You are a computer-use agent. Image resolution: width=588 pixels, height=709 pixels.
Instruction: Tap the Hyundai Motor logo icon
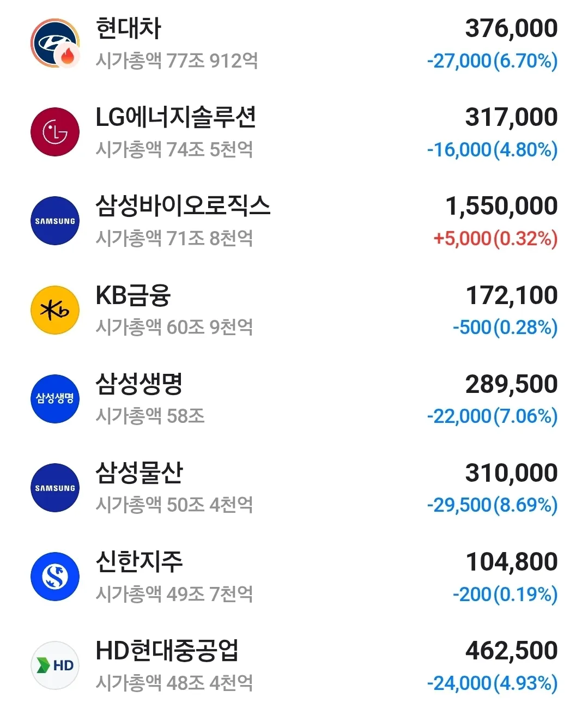point(55,43)
